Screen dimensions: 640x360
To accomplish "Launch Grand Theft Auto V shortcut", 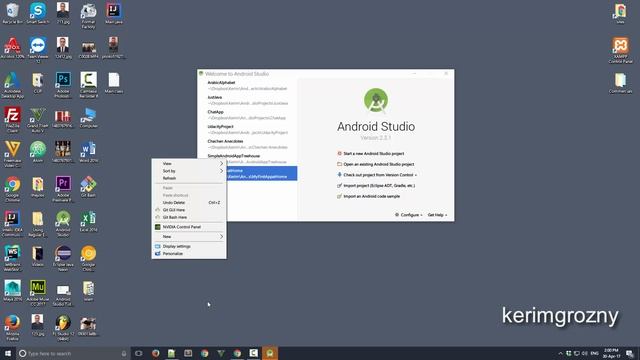I will tap(38, 120).
